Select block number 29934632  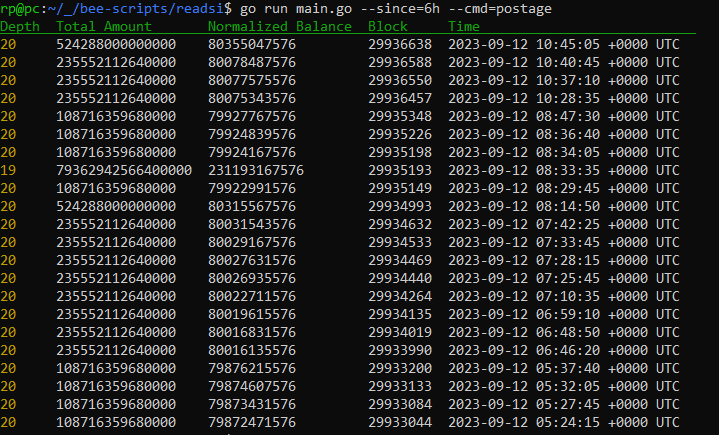[400, 224]
